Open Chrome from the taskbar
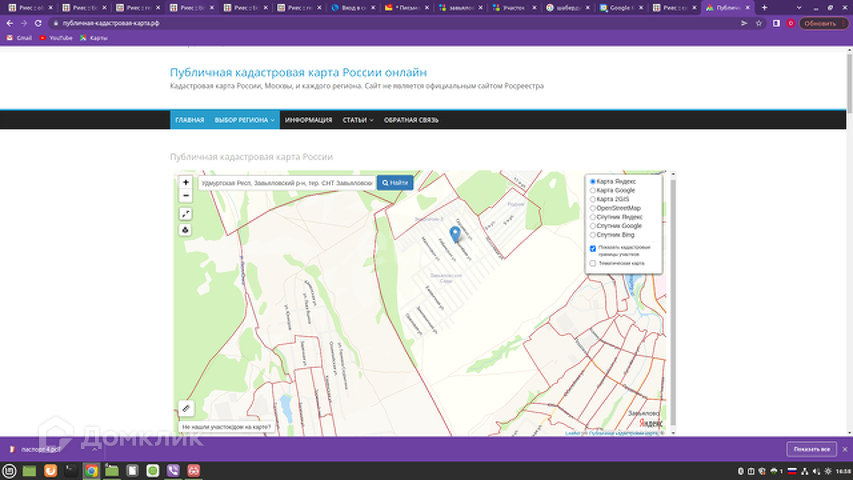Image resolution: width=853 pixels, height=480 pixels. point(91,470)
